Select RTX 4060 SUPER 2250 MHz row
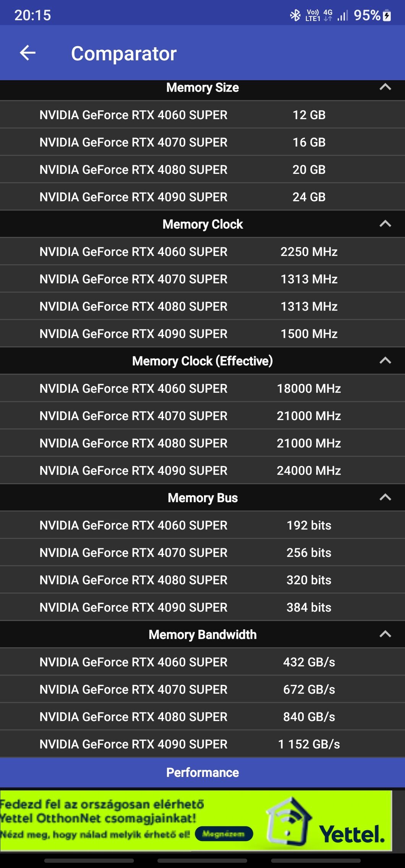The height and width of the screenshot is (868, 405). click(202, 252)
